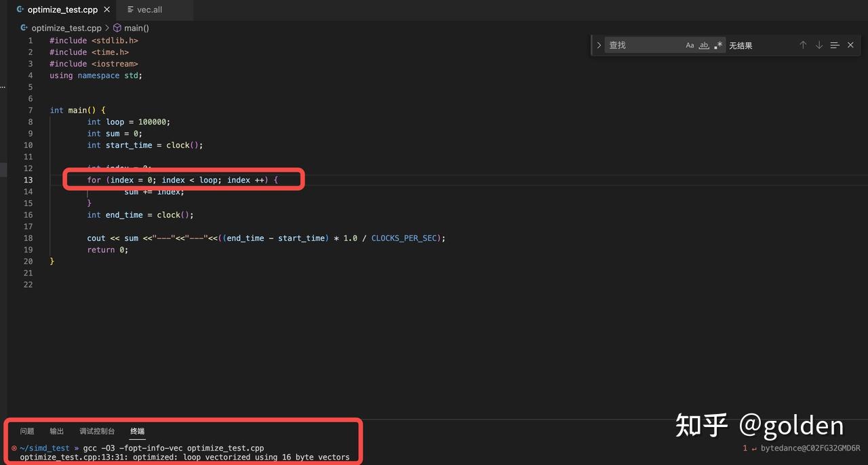The height and width of the screenshot is (465, 868).
Task: Click bytedance@C02FG32GMD6R terminal host text
Action: pyautogui.click(x=810, y=448)
